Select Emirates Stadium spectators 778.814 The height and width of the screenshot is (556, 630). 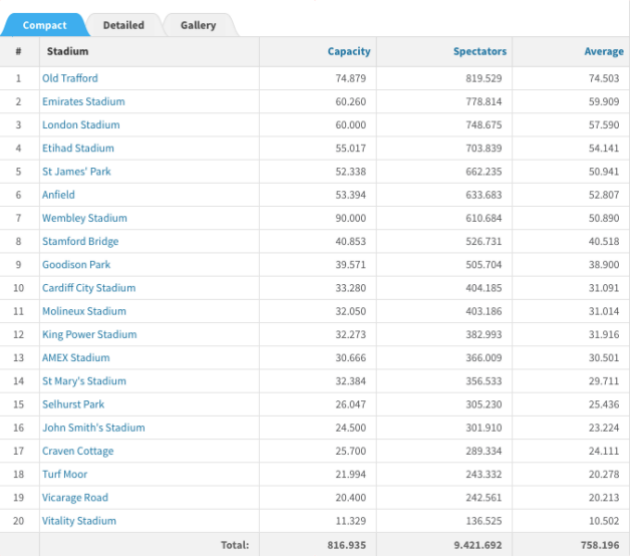(484, 102)
